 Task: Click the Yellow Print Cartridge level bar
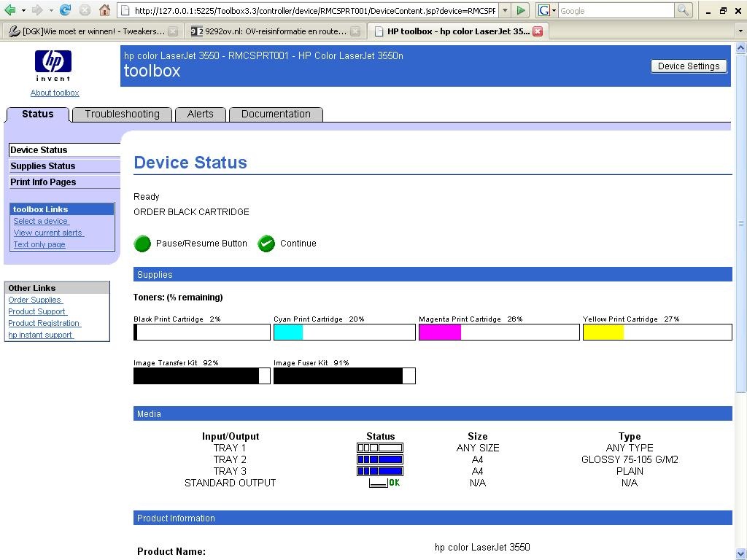pyautogui.click(x=657, y=332)
